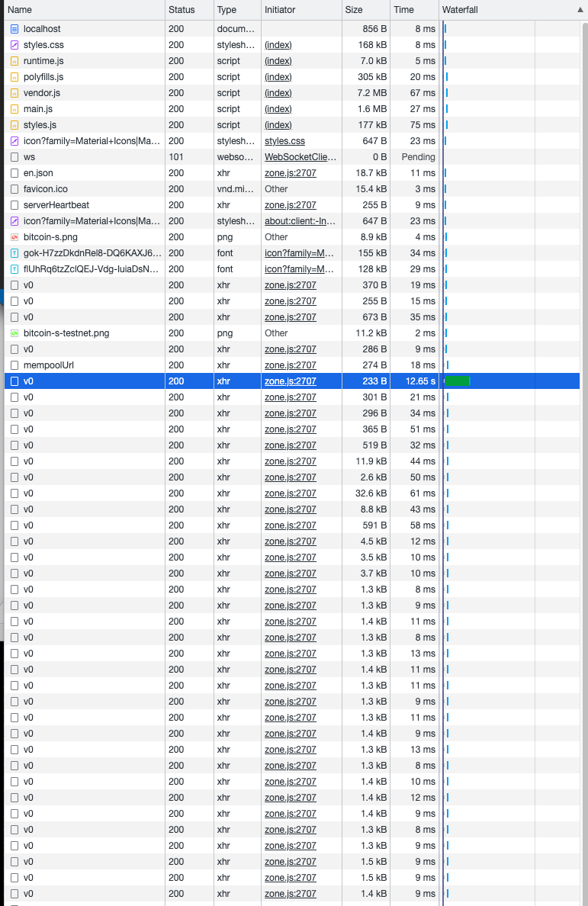Click the font icon beside flUhRq6tzZclQEJ entry
This screenshot has width=588, height=906.
15,269
